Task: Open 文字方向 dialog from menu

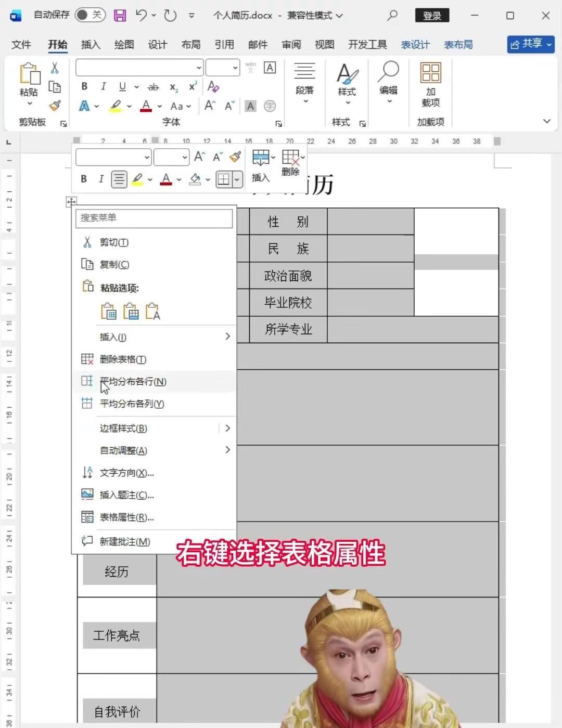Action: coord(154,473)
